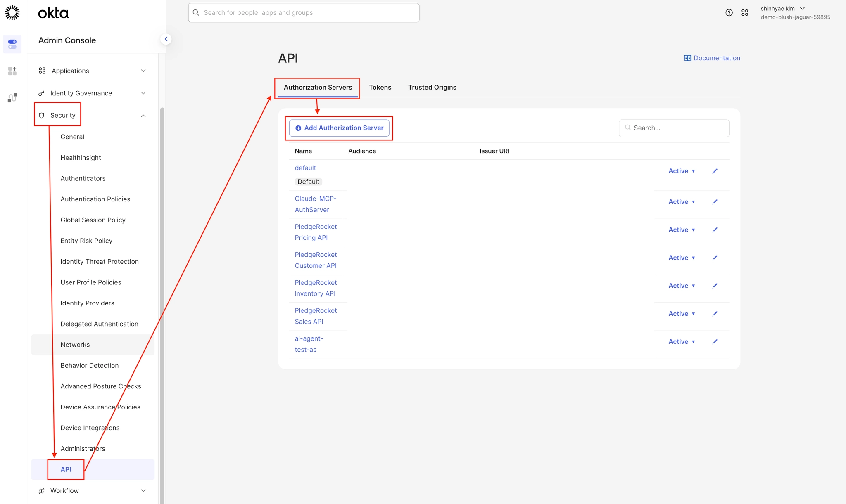The height and width of the screenshot is (504, 846).
Task: Click Add Authorization Server button
Action: coord(339,128)
